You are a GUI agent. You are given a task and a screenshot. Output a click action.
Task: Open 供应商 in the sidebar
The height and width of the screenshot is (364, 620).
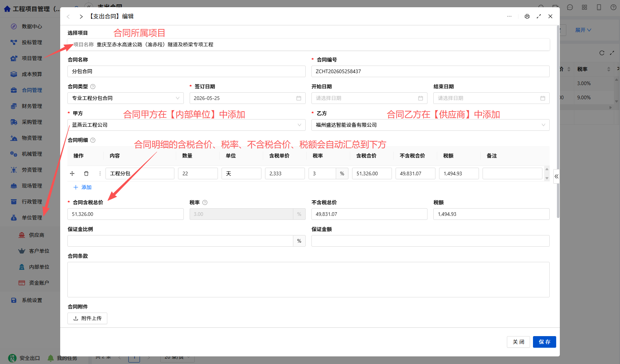37,235
